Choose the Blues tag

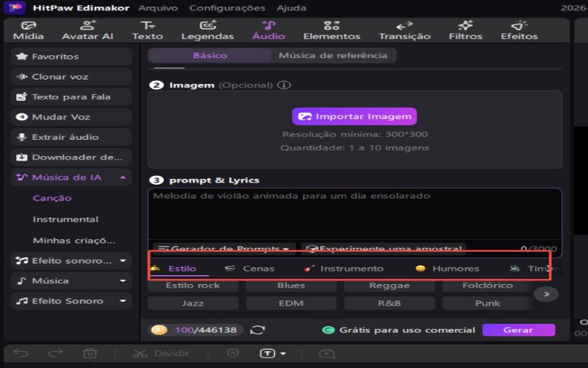(x=291, y=286)
